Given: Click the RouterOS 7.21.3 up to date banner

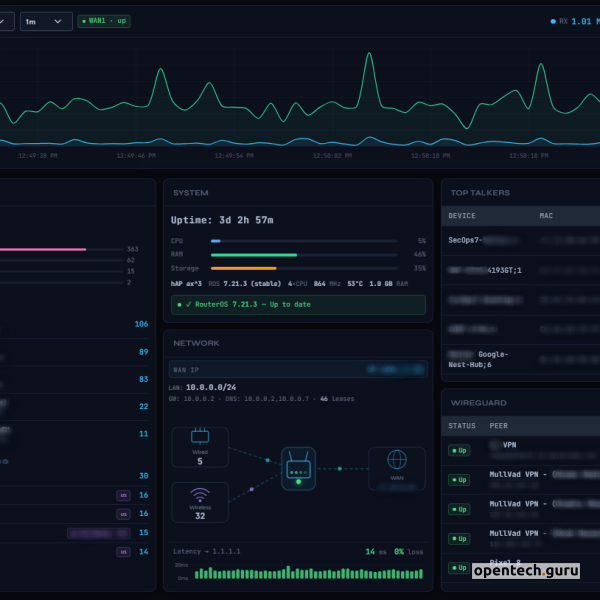Looking at the screenshot, I should tap(298, 304).
